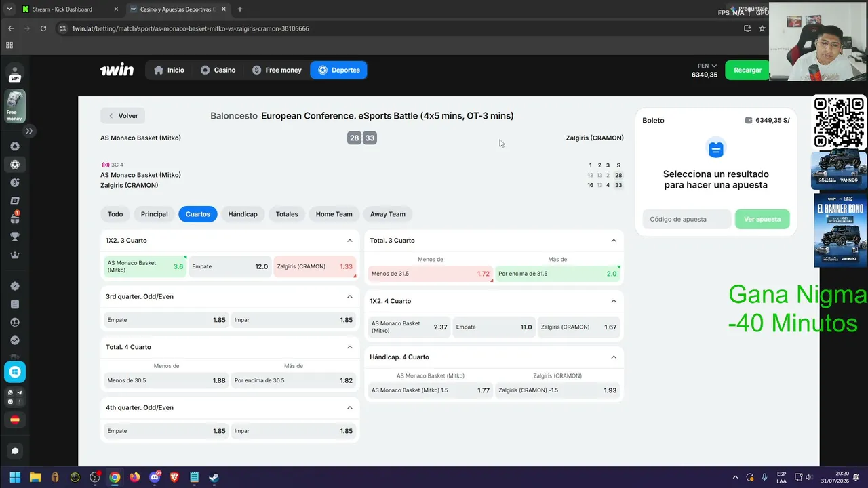The height and width of the screenshot is (488, 868).
Task: Expand the sidebar with double-arrow icon
Action: 29,131
